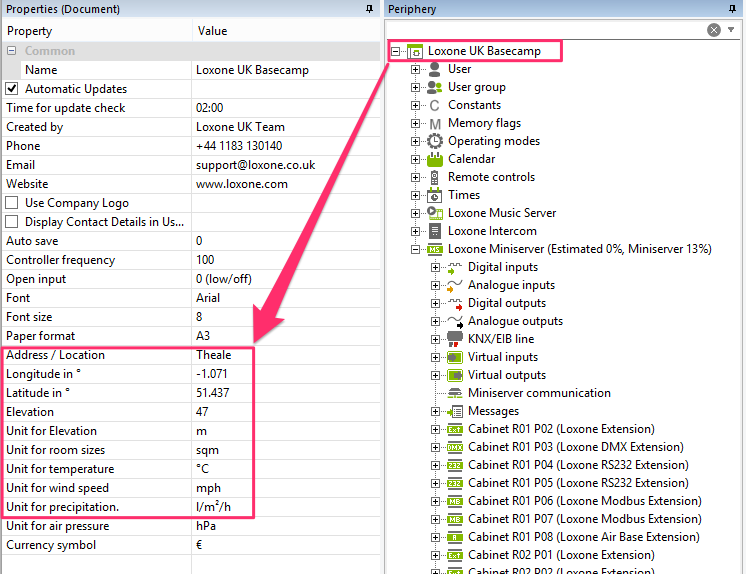Image resolution: width=746 pixels, height=574 pixels.
Task: Click the Calendar icon in Periphery tree
Action: tap(435, 159)
